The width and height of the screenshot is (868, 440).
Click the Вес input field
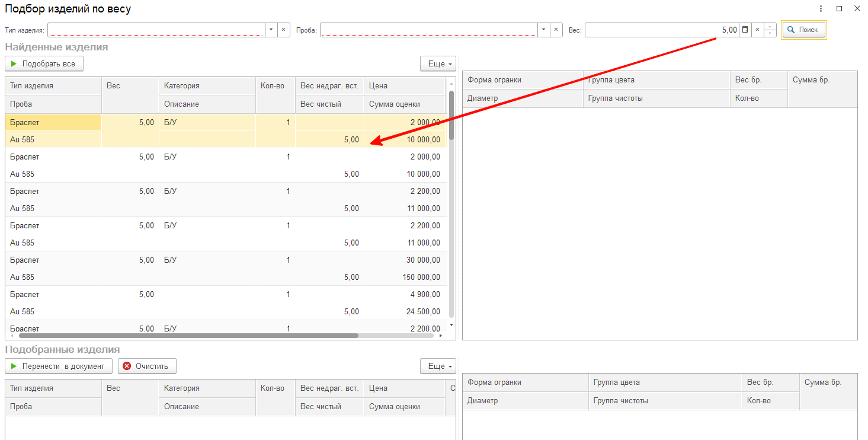click(x=662, y=30)
